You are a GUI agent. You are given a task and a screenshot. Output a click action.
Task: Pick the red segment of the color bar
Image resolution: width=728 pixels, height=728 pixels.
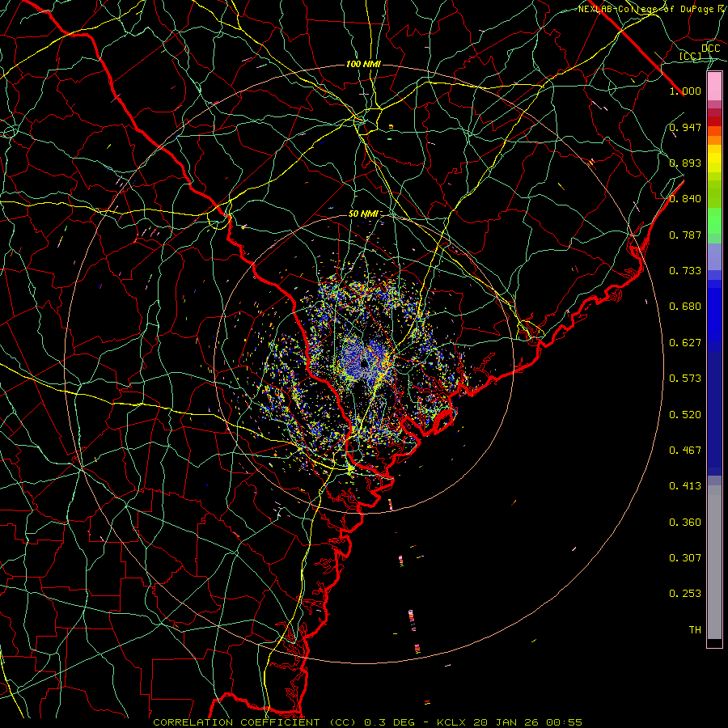coord(714,121)
